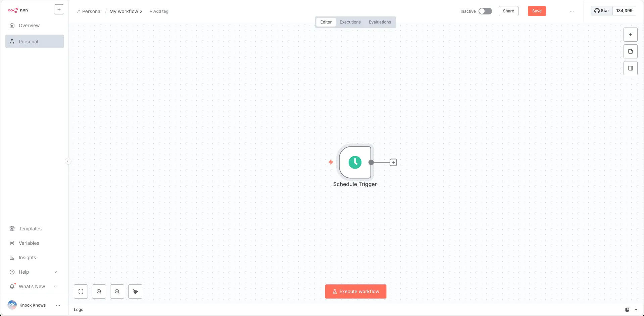The width and height of the screenshot is (644, 316).
Task: Pop out the Logs panel
Action: point(627,309)
